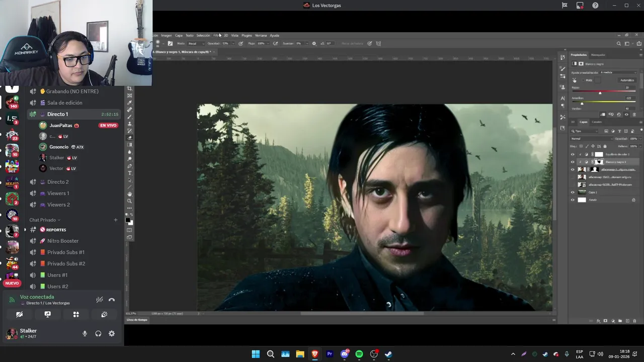Viewport: 644px width, 362px height.
Task: Toggle visibility of Capa 1 layer
Action: click(x=572, y=192)
